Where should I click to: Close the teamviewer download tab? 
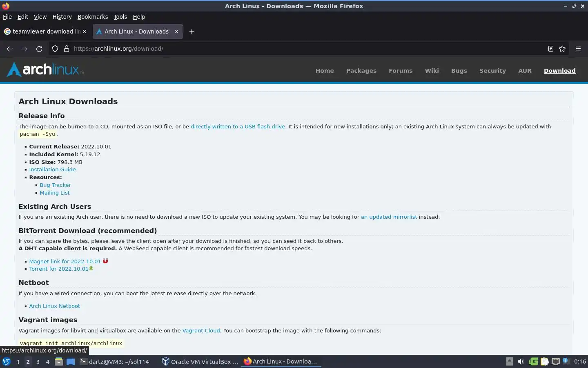click(85, 31)
